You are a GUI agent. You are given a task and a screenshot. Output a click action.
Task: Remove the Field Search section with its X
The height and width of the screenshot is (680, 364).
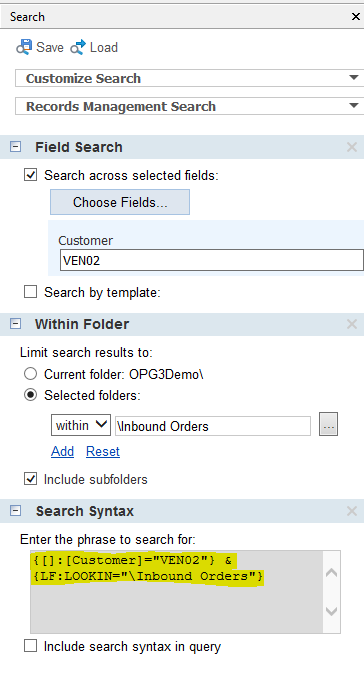[x=352, y=147]
